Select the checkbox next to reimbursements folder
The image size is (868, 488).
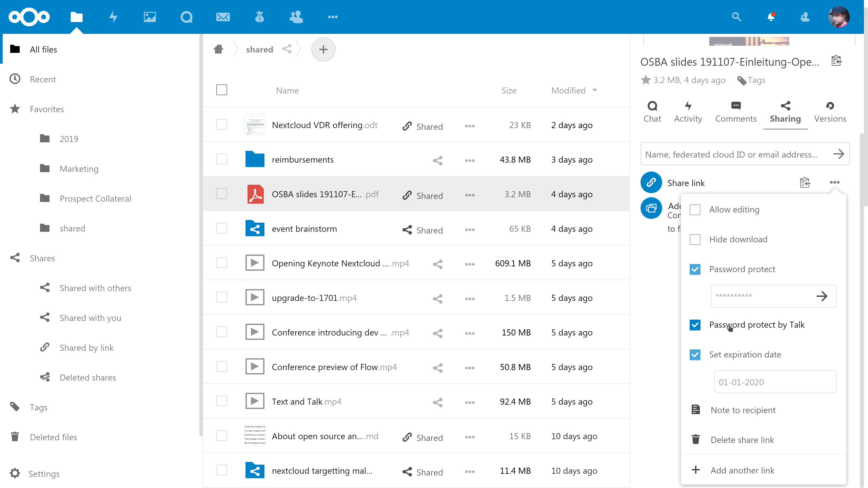click(x=221, y=159)
